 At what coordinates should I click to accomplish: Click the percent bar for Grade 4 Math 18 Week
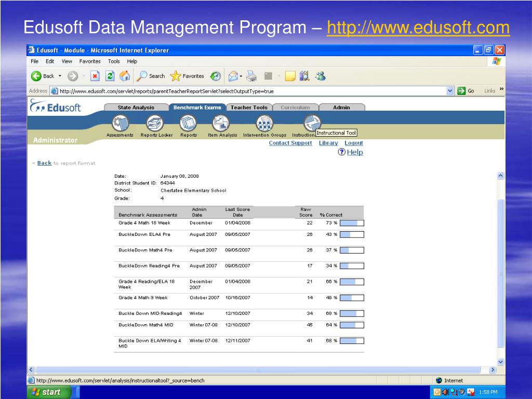(352, 223)
